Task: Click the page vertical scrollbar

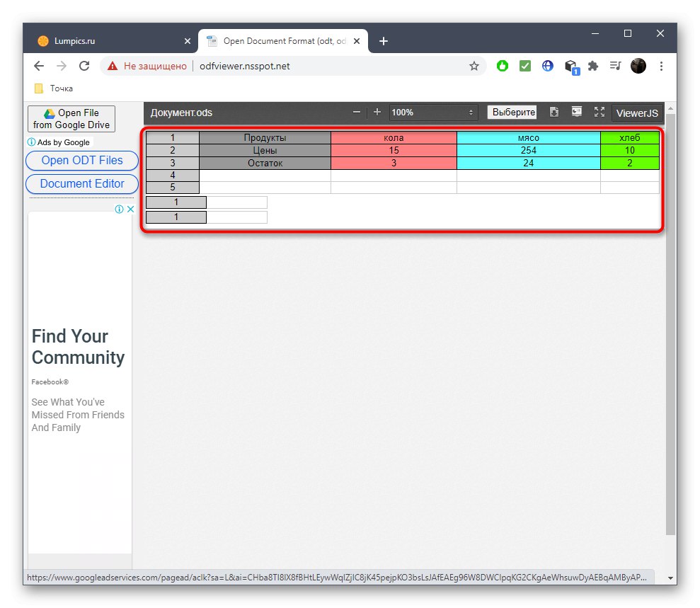Action: [670, 323]
